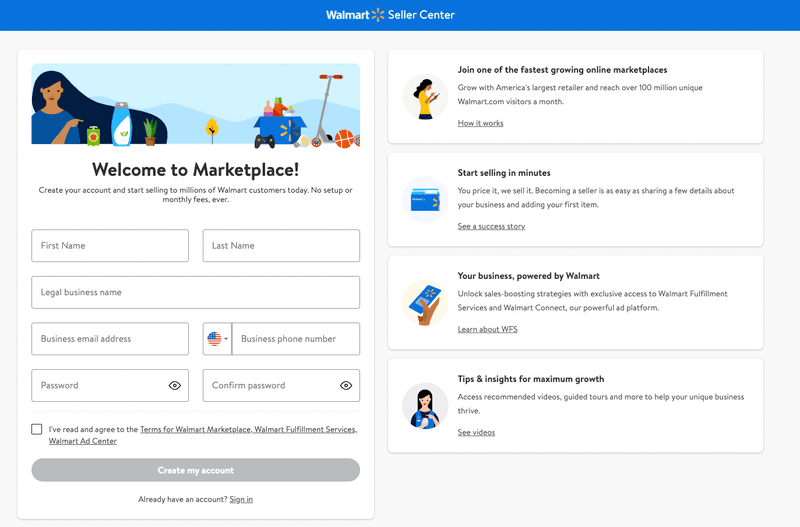Open the Walmart Ad Center link
This screenshot has width=800, height=527.
coord(83,441)
